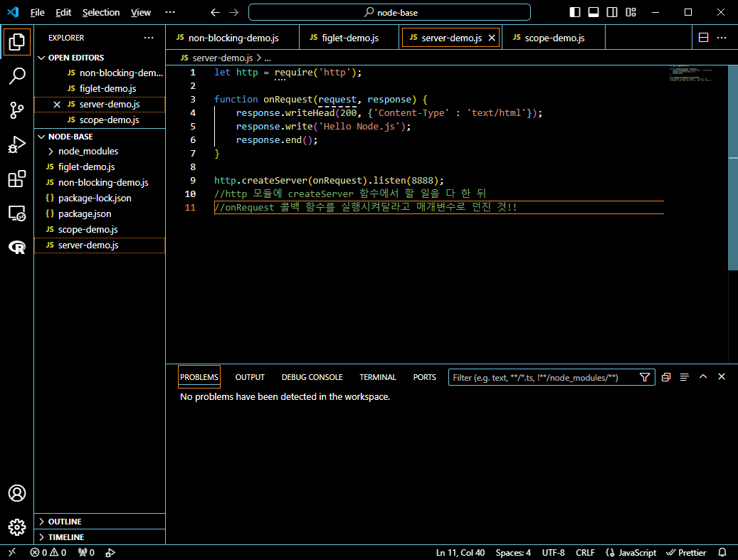738x560 pixels.
Task: Go forward with the navigation arrow
Action: (234, 12)
